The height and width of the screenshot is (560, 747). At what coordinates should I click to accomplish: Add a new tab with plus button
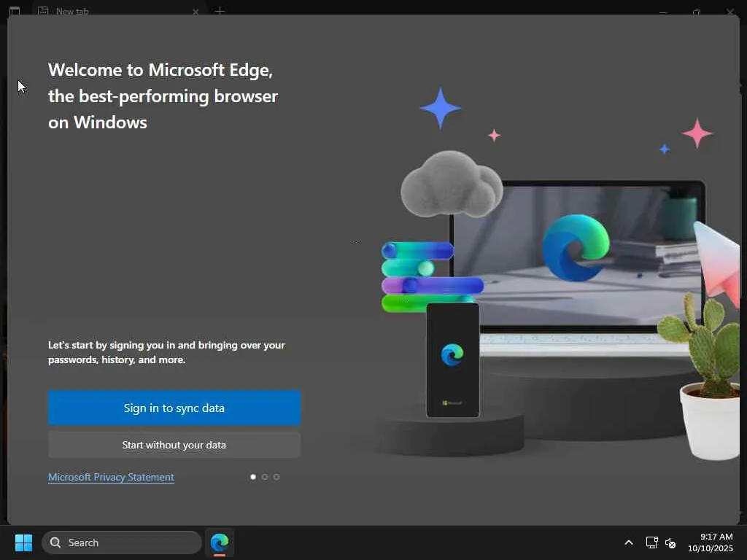pos(220,11)
